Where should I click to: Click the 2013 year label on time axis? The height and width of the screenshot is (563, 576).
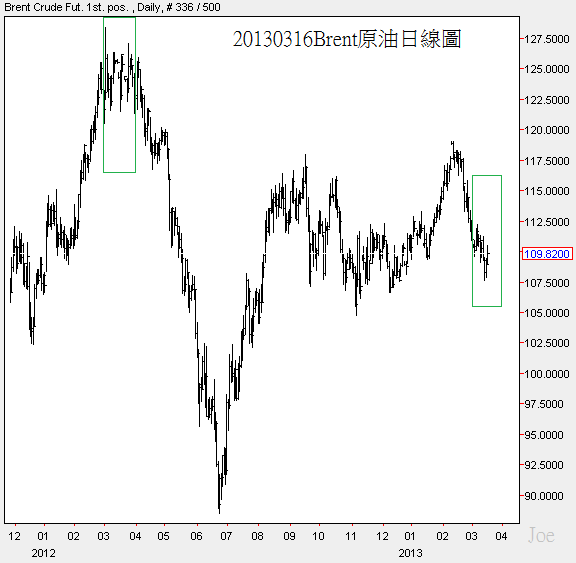[x=411, y=553]
